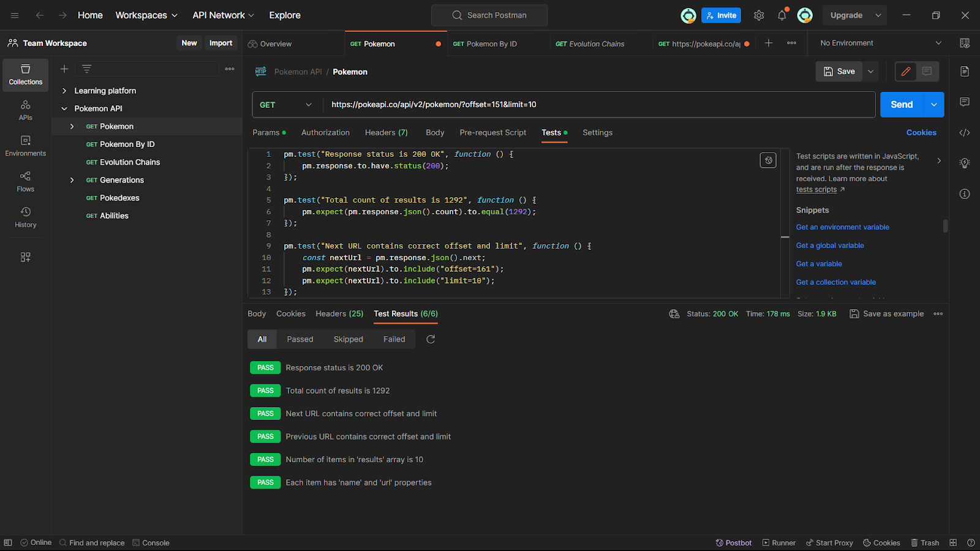Open the Upgrade dropdown arrow

878,15
